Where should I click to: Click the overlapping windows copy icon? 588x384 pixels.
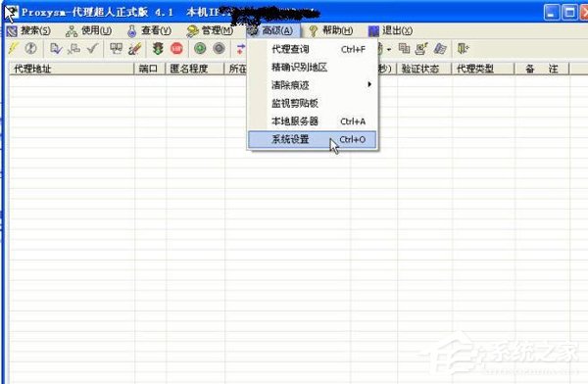pos(404,48)
